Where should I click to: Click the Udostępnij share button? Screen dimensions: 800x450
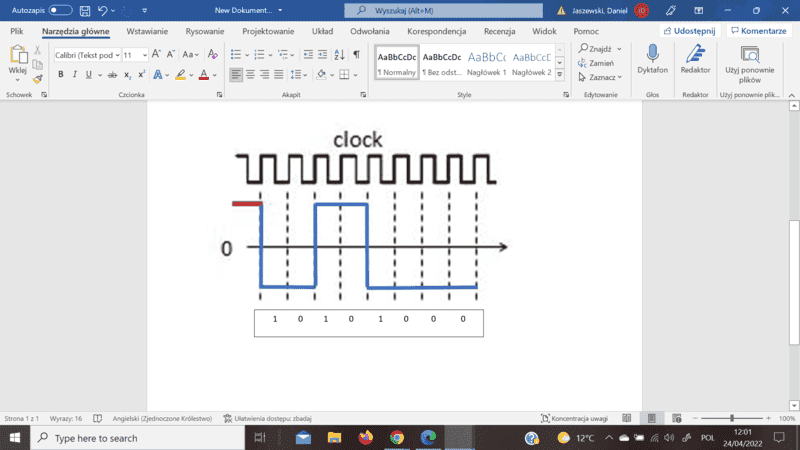(689, 31)
